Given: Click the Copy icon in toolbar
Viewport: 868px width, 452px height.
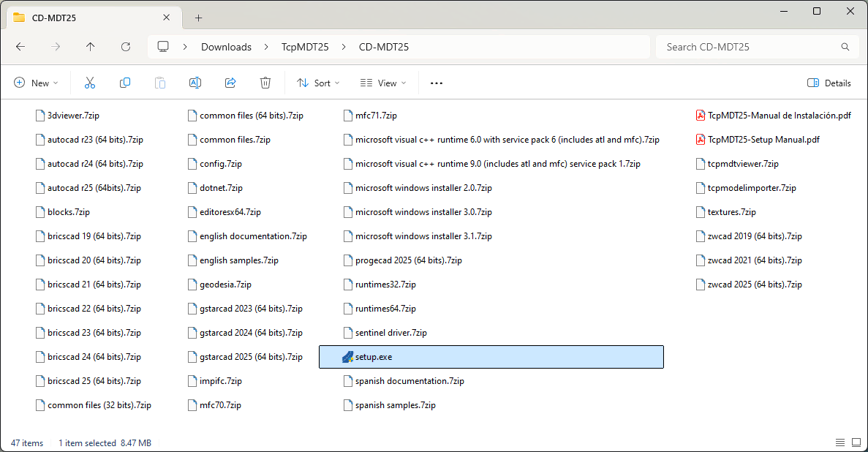Looking at the screenshot, I should point(125,83).
